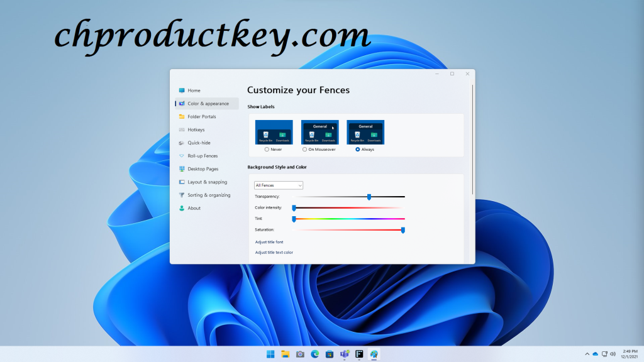Click the Hotkeys keyboard icon
This screenshot has height=362, width=644.
coord(182,129)
